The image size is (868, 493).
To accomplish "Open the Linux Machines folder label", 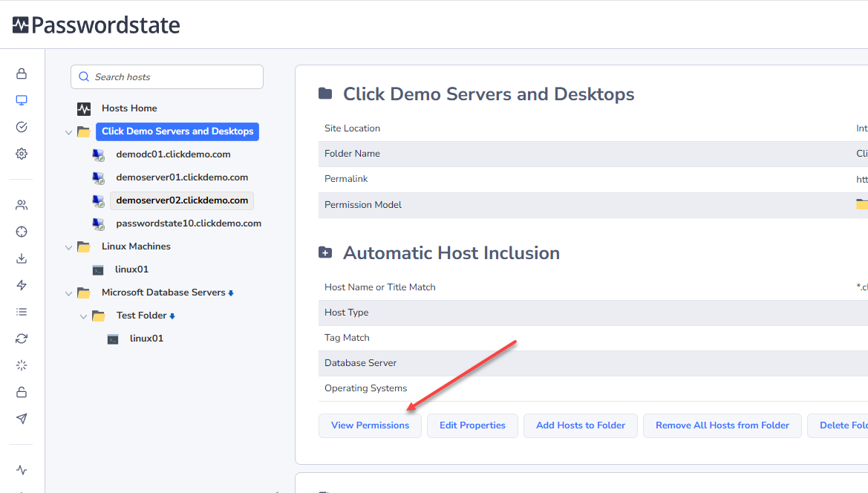I will pyautogui.click(x=136, y=246).
